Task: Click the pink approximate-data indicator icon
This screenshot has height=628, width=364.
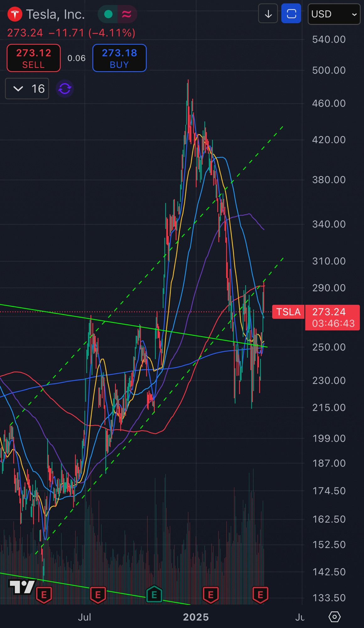Action: tap(127, 14)
